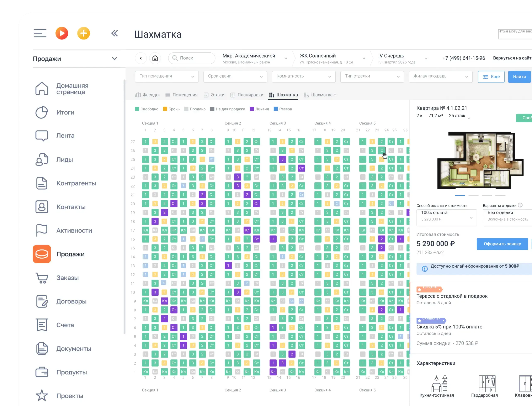Open Счета in sidebar
This screenshot has height=406, width=532.
click(x=55, y=325)
